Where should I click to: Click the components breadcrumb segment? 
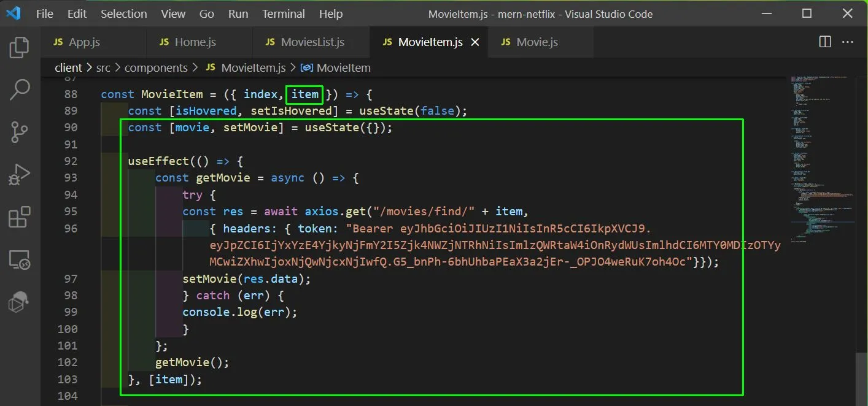(x=156, y=67)
